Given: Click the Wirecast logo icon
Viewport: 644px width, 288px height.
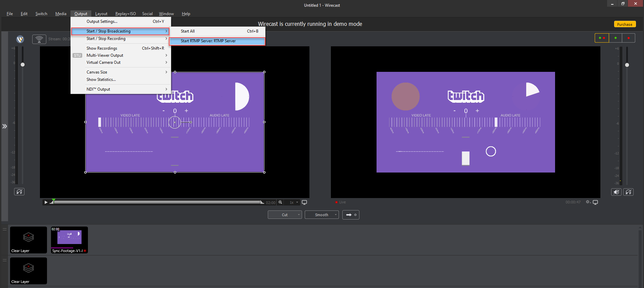Looking at the screenshot, I should (20, 39).
